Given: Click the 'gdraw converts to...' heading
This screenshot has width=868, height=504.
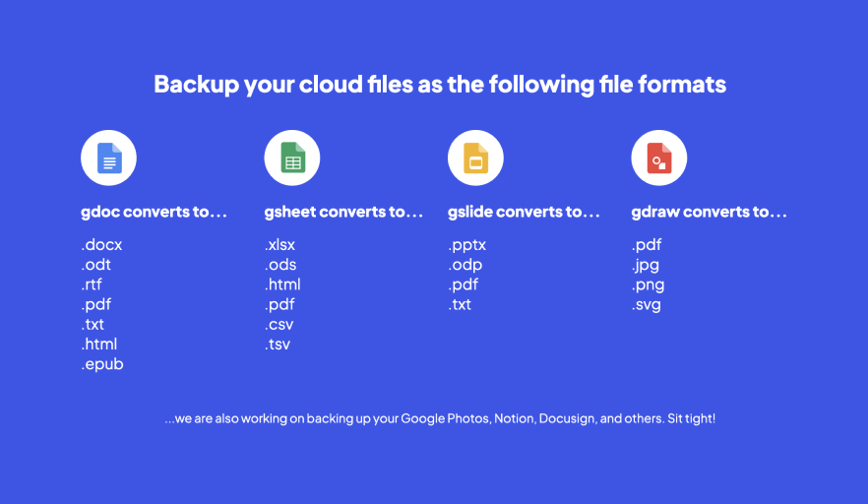Looking at the screenshot, I should click(710, 212).
